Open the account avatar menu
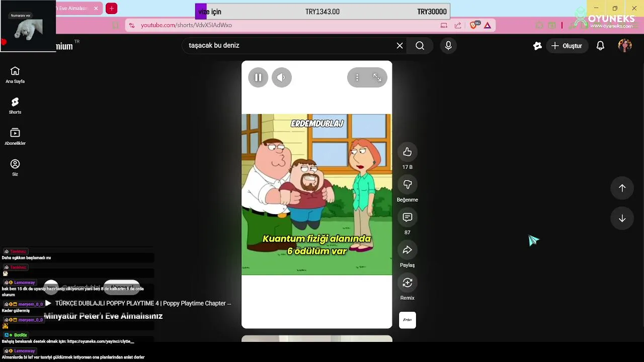The height and width of the screenshot is (362, 644). click(x=625, y=46)
